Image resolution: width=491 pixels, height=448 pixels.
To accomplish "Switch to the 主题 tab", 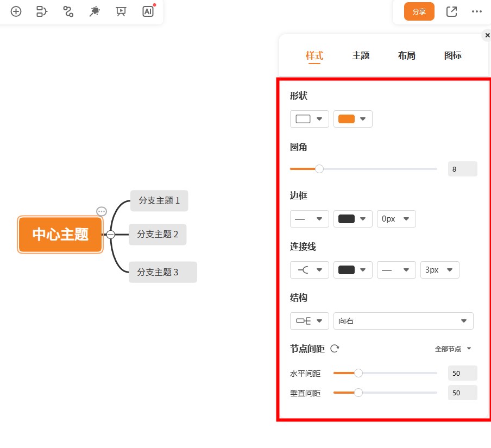I will click(361, 55).
